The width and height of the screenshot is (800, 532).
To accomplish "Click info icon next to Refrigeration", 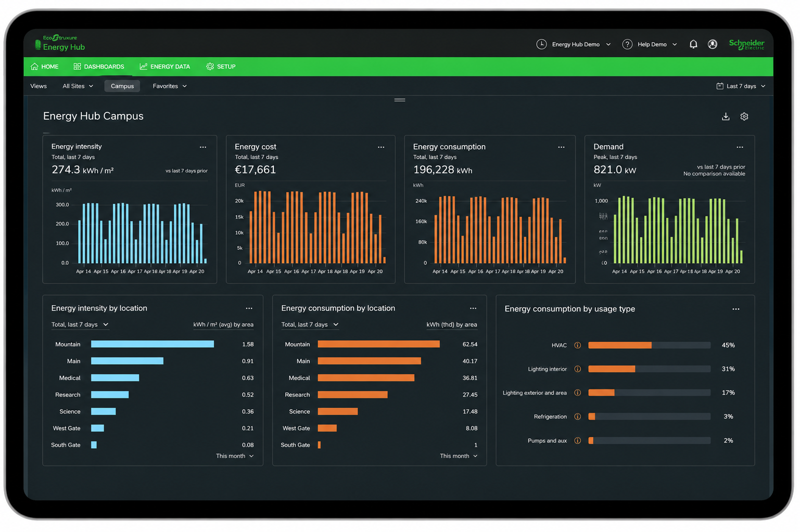I will click(x=577, y=417).
